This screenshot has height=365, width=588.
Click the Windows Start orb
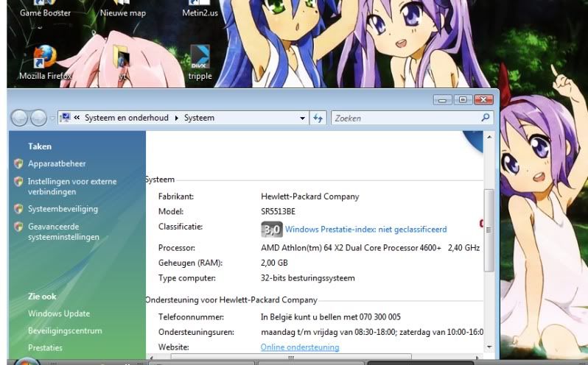(27, 361)
